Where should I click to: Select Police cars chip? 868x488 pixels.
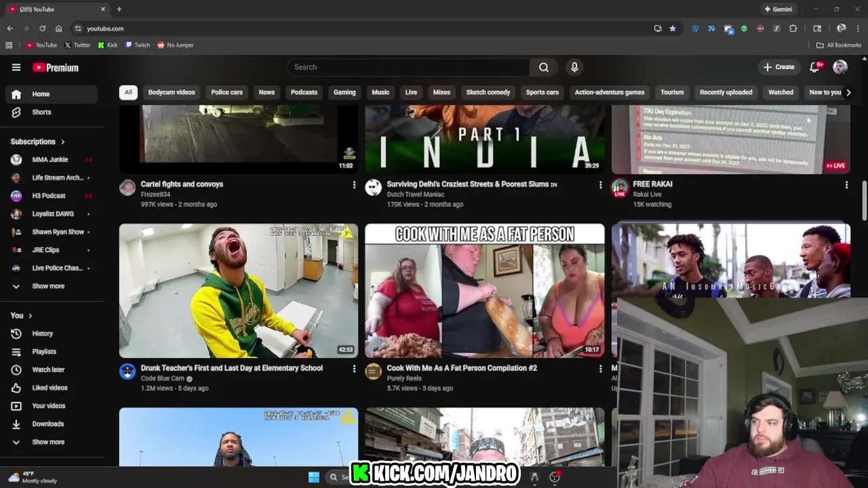point(226,92)
